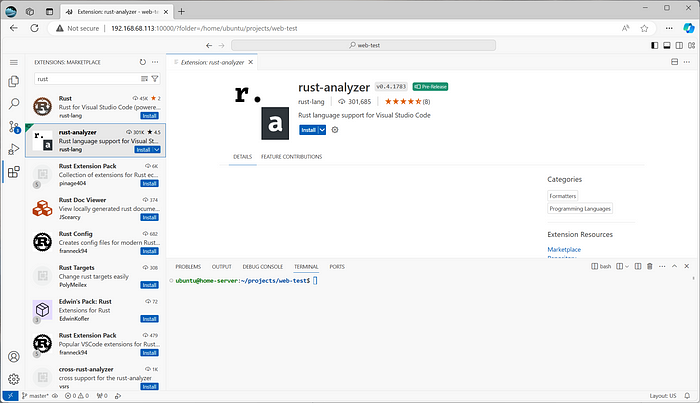
Task: Open errors and warnings status item
Action: [77, 396]
